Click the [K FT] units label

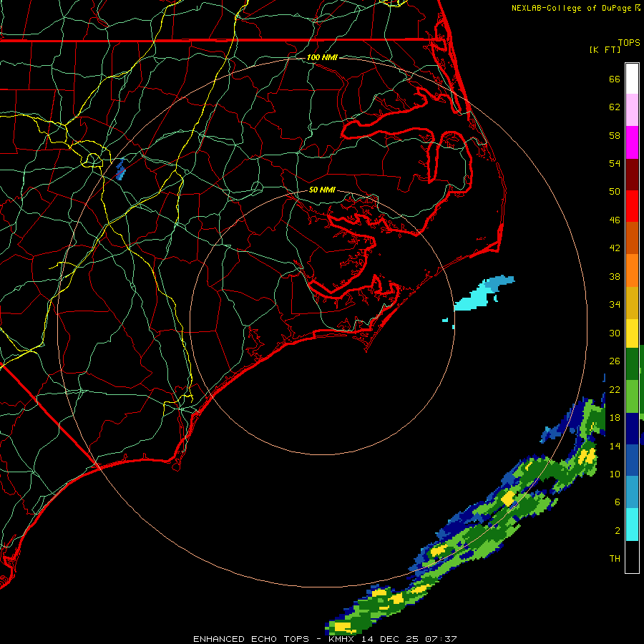pyautogui.click(x=605, y=49)
